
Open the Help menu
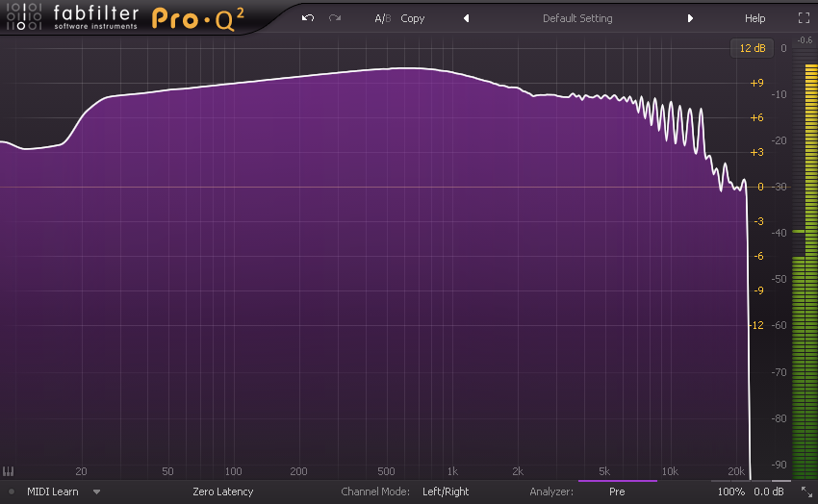coord(754,18)
